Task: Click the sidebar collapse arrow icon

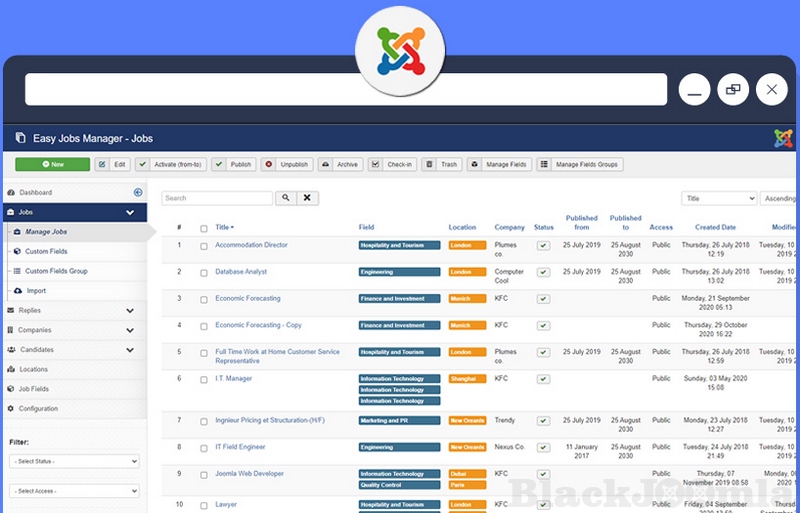Action: coord(138,192)
